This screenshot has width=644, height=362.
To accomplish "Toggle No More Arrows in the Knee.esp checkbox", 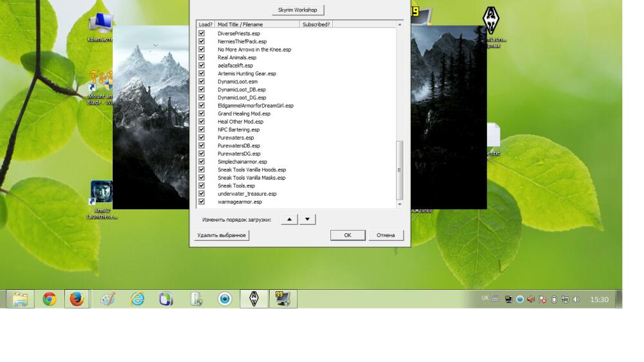I will (x=202, y=50).
